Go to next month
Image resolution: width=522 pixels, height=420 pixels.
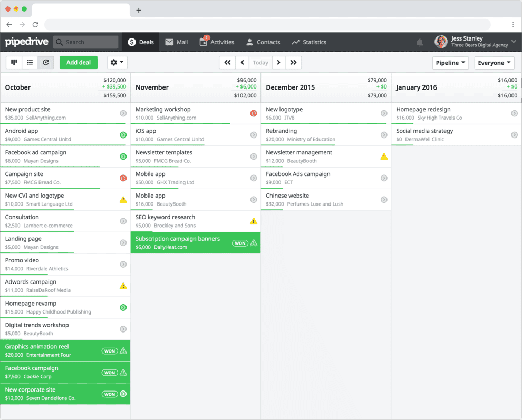coord(278,62)
